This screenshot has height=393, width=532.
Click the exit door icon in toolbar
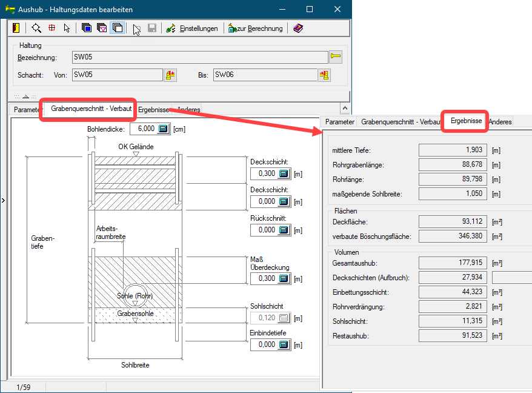pos(16,28)
